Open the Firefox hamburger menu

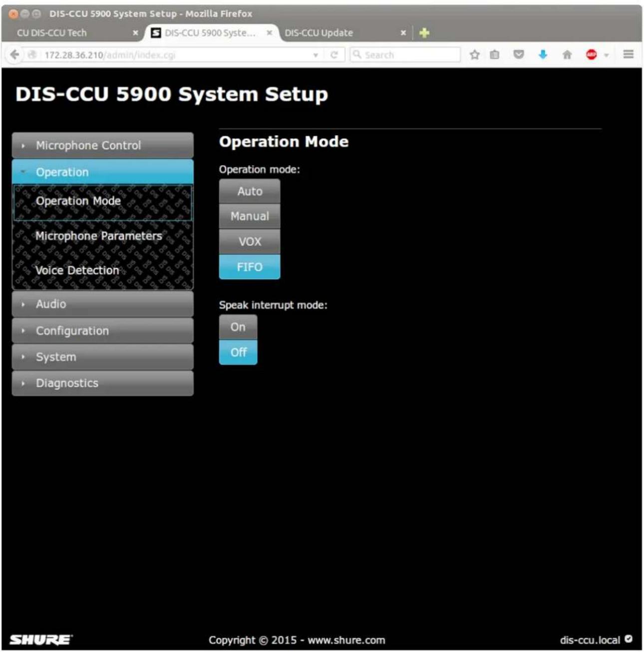pyautogui.click(x=629, y=54)
